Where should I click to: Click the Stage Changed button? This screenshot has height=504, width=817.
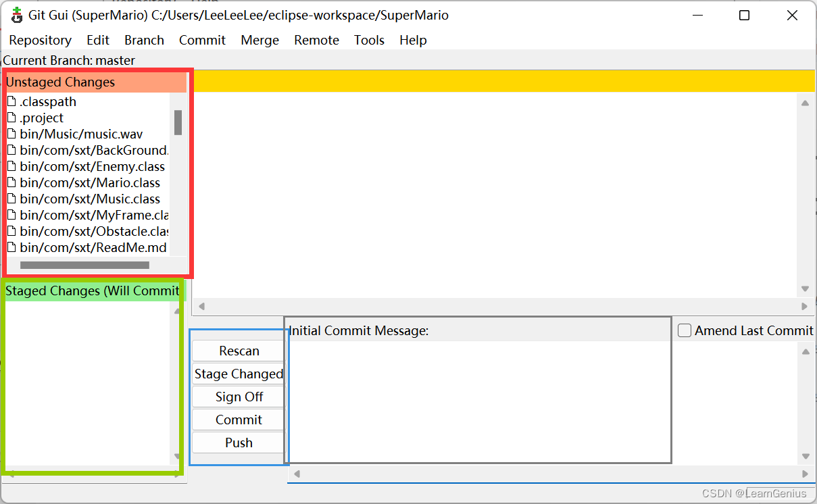(239, 374)
